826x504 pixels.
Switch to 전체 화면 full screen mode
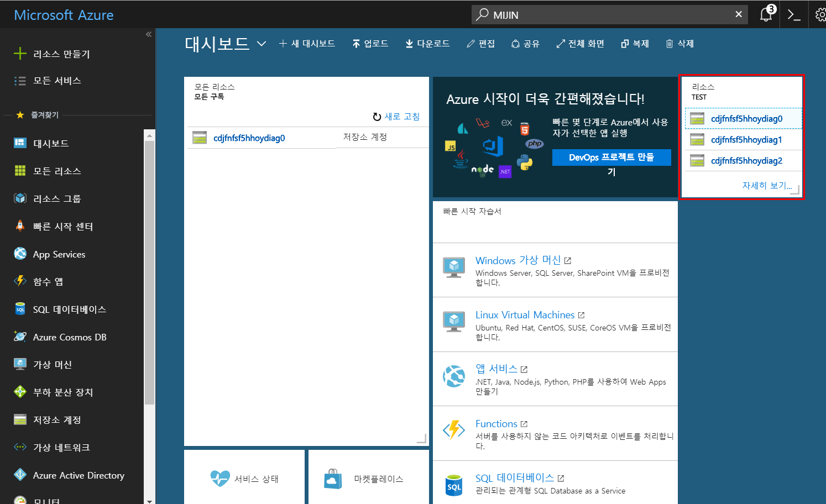click(580, 44)
